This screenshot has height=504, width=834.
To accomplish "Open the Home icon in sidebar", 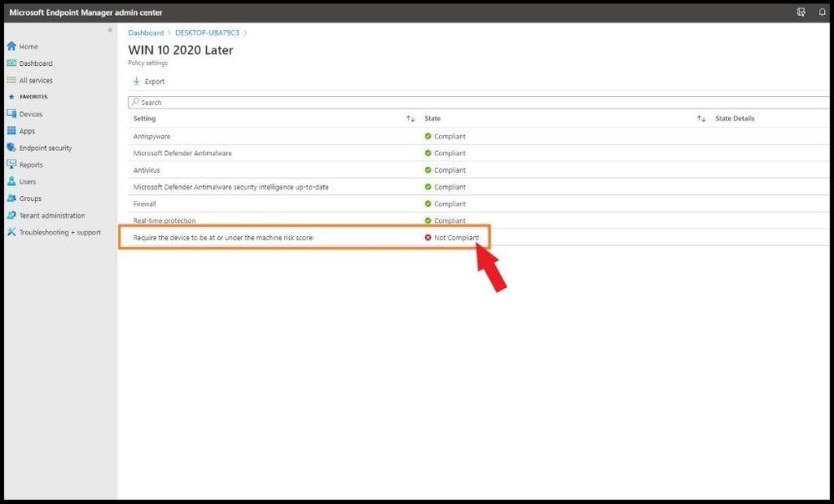I will point(11,46).
